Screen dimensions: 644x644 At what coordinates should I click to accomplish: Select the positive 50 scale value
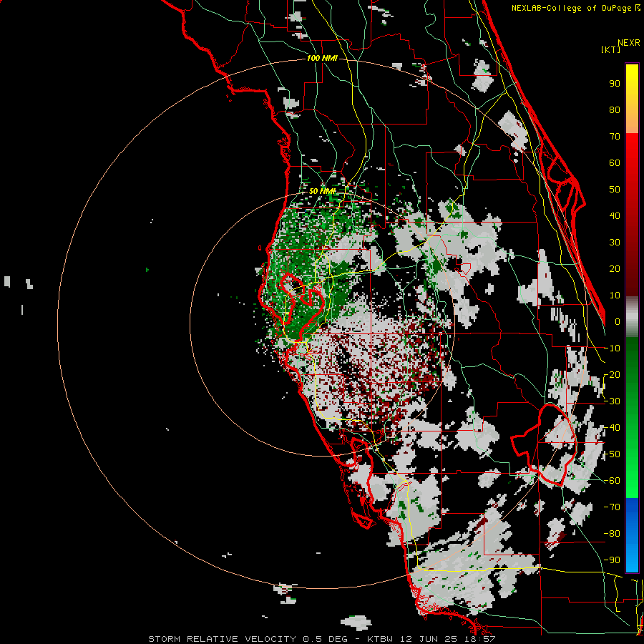pos(615,190)
